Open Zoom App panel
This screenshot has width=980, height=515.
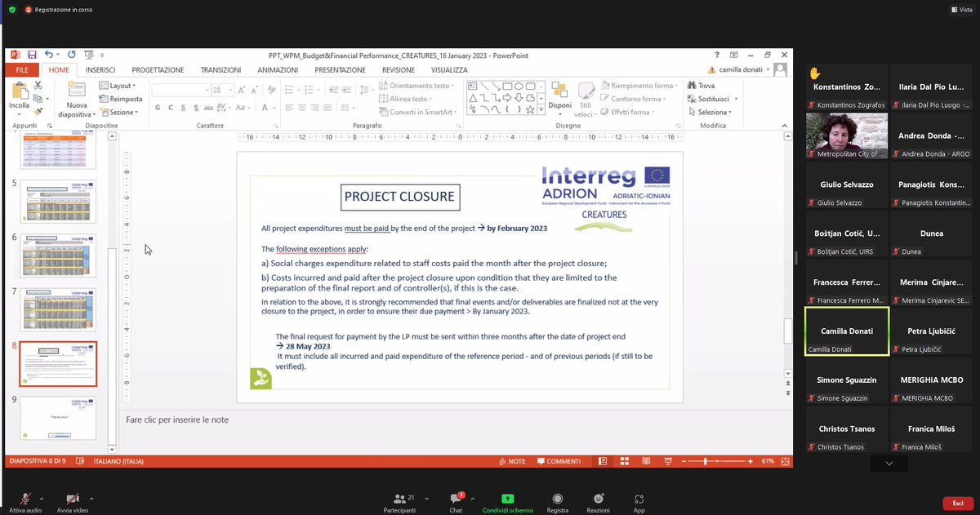coord(639,502)
